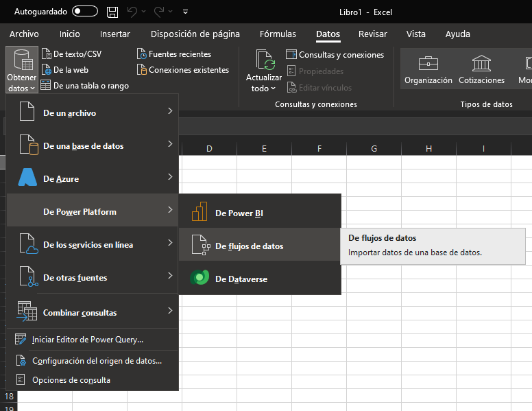Select column G header
This screenshot has height=411, width=532.
pyautogui.click(x=374, y=148)
